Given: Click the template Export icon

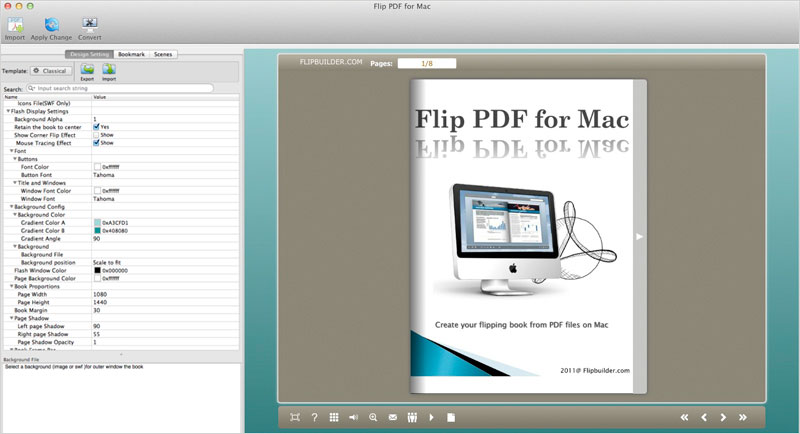Looking at the screenshot, I should point(87,70).
